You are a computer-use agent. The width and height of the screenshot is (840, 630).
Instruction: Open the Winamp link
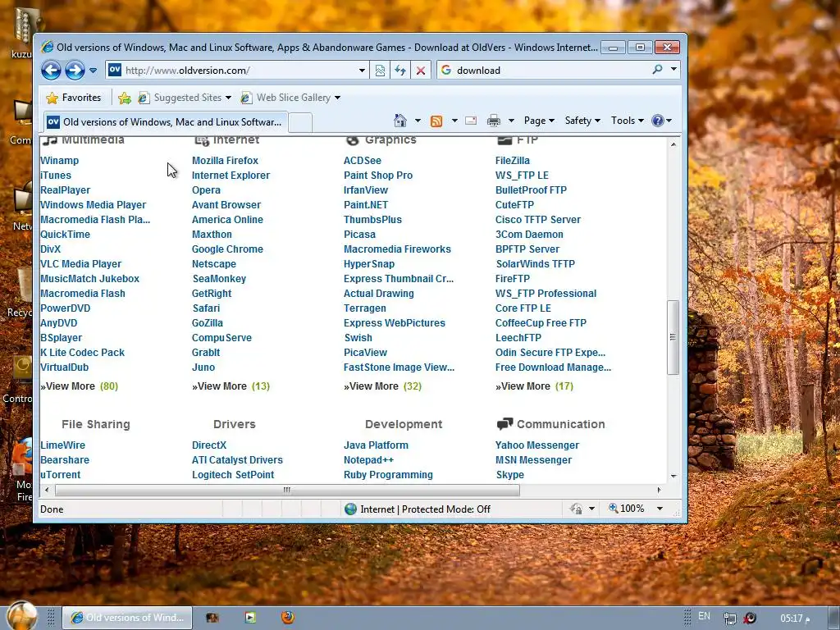pos(59,161)
